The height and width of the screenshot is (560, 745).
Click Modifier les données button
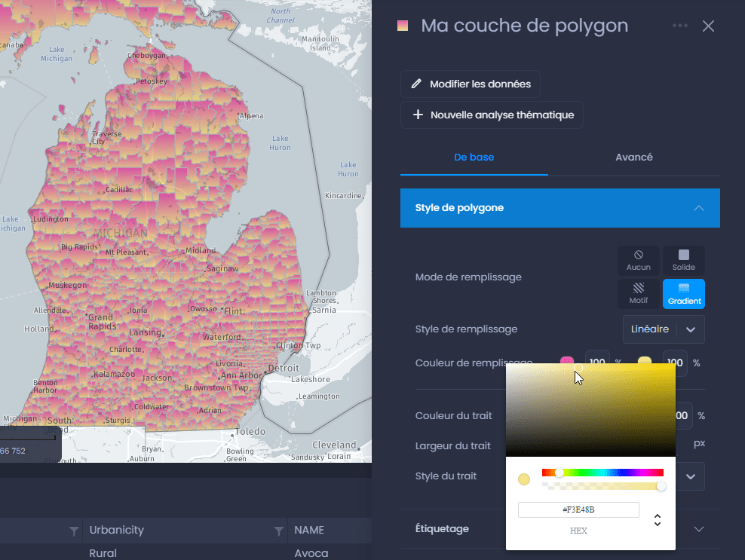click(x=471, y=84)
